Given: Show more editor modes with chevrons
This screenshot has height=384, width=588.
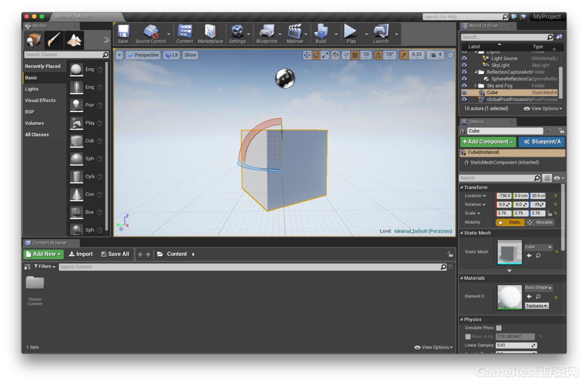Looking at the screenshot, I should (x=106, y=40).
